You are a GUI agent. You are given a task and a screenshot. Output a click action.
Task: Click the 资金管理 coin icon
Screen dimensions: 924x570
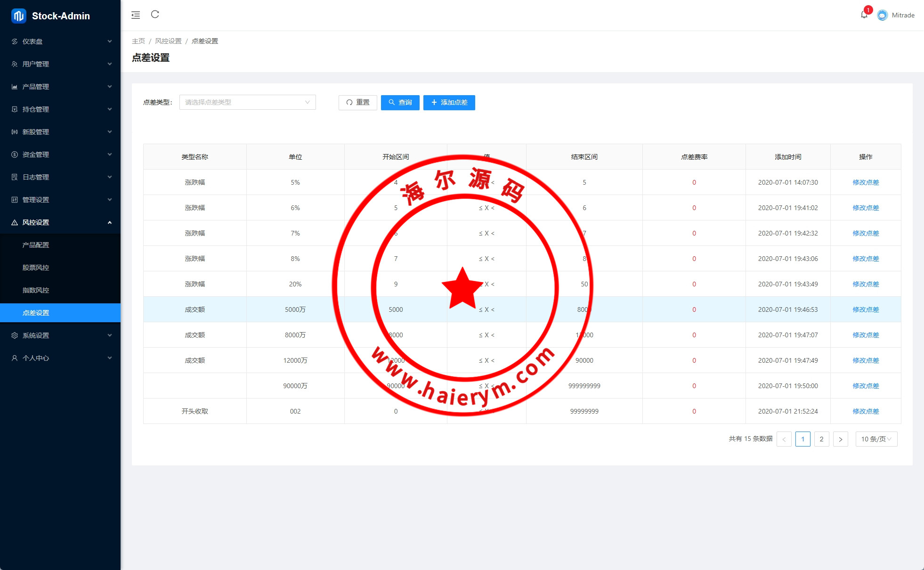point(15,155)
